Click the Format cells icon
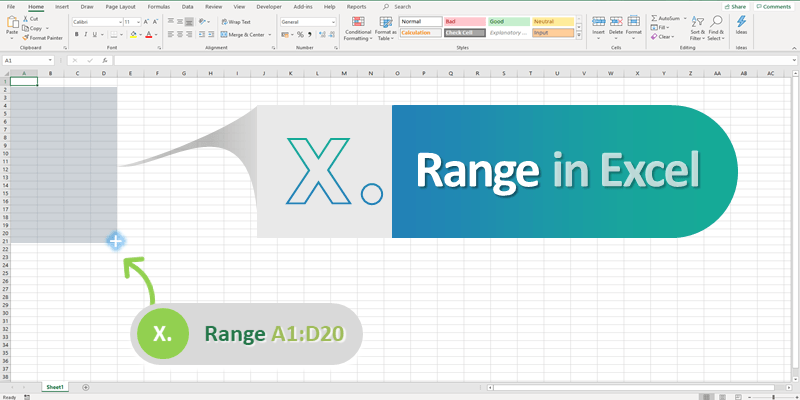800x400 pixels. (x=634, y=21)
